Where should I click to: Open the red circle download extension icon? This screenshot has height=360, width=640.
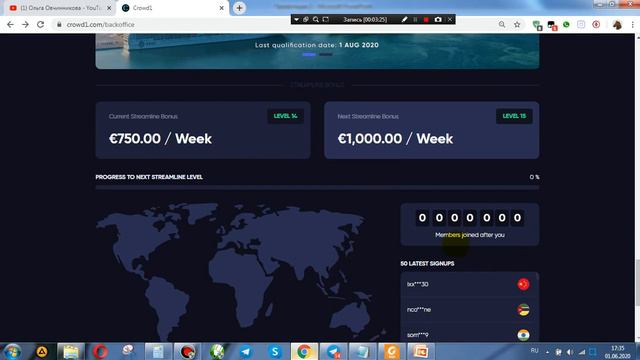[596, 24]
